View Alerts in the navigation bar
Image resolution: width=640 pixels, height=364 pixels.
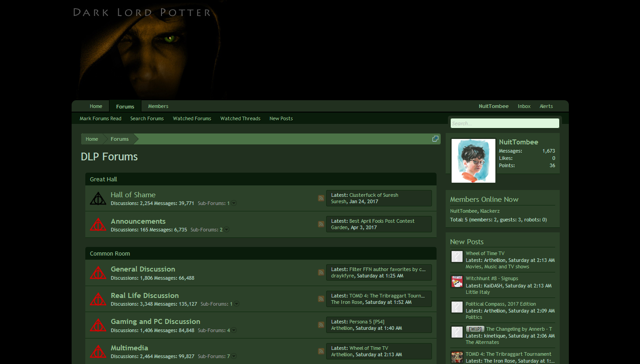coord(546,106)
